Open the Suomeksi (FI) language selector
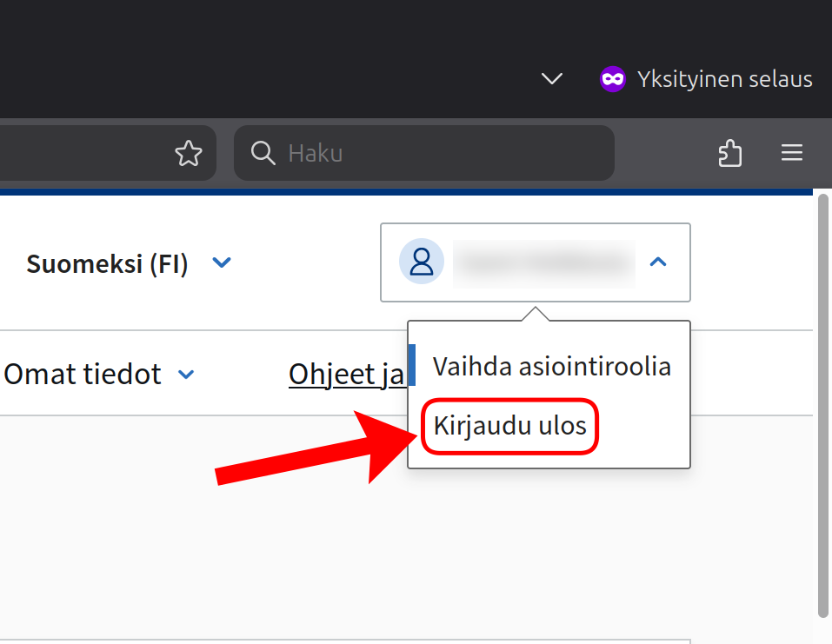 point(108,263)
